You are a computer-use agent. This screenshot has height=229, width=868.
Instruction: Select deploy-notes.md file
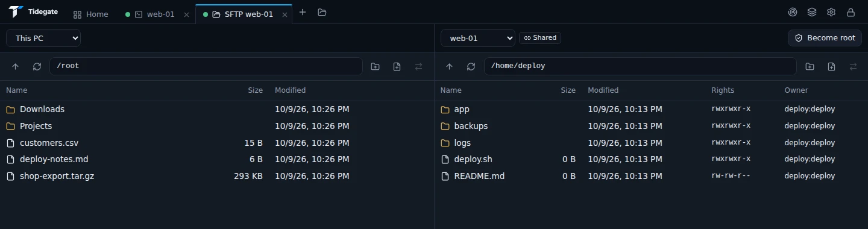[x=217, y=159]
